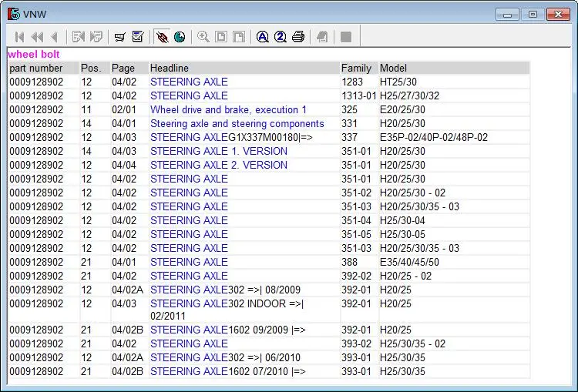Viewport: 578px width, 392px height.
Task: Open 'STEERING AXLE 1. VERSION' headline link
Action: (219, 152)
